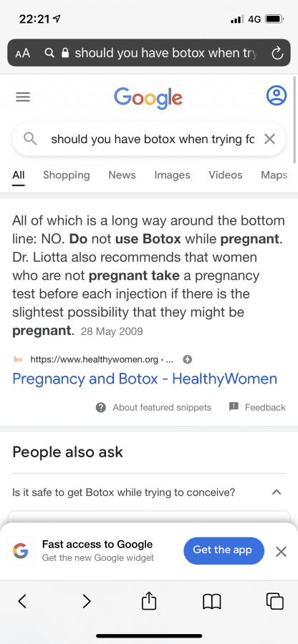Viewport: 298px width, 644px height.
Task: Switch to the Images results tab
Action: coord(172,175)
